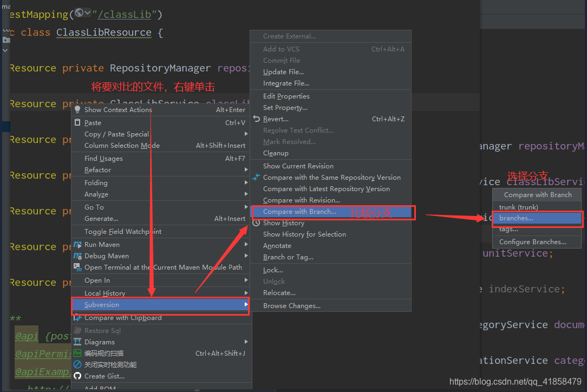Click the compare icon beside Compare with Clipboard
The width and height of the screenshot is (587, 392).
coord(77,318)
